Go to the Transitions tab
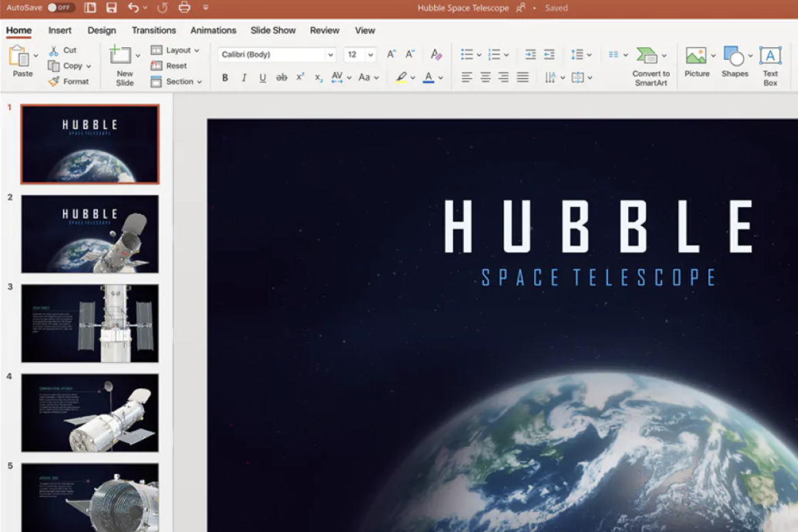This screenshot has width=798, height=532. [x=154, y=31]
